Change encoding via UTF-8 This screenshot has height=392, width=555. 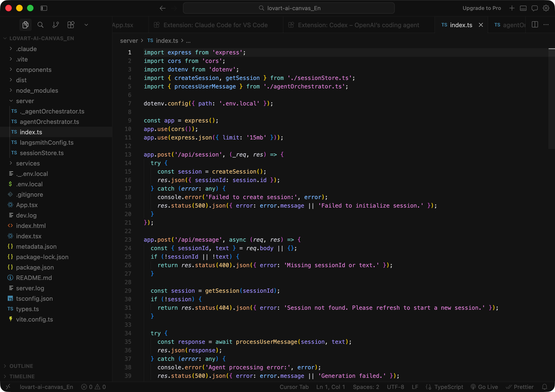pyautogui.click(x=395, y=387)
